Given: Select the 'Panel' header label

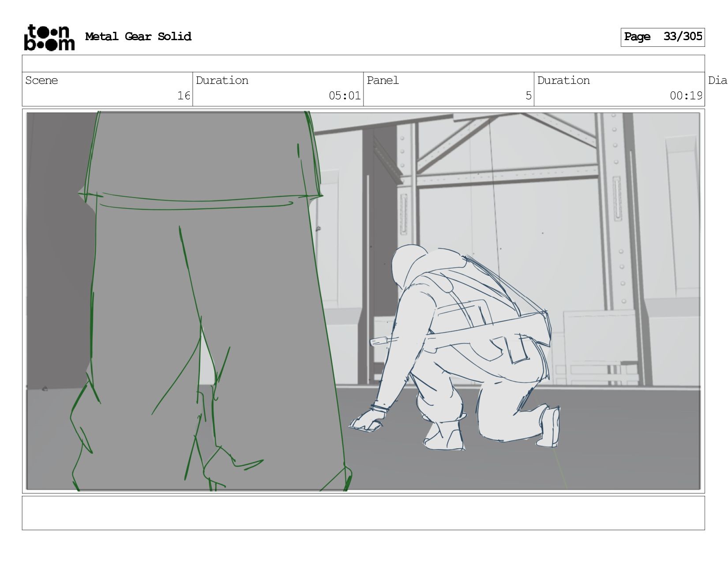Looking at the screenshot, I should point(383,80).
